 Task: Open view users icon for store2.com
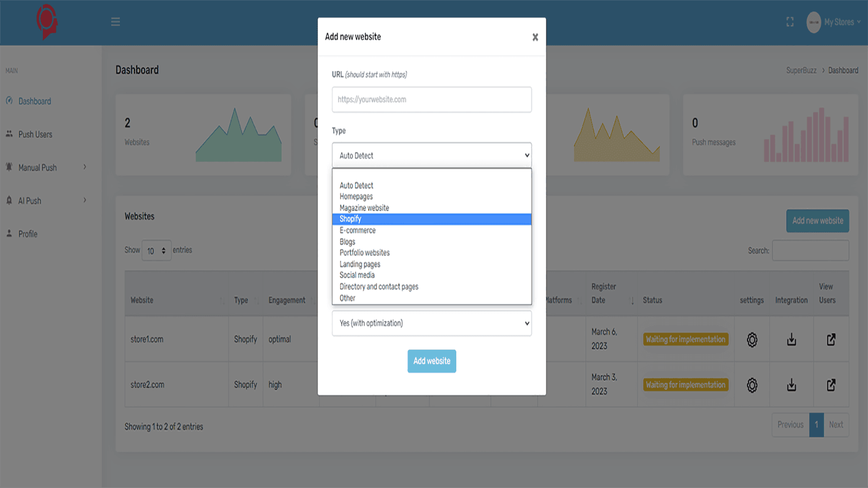[x=831, y=386]
